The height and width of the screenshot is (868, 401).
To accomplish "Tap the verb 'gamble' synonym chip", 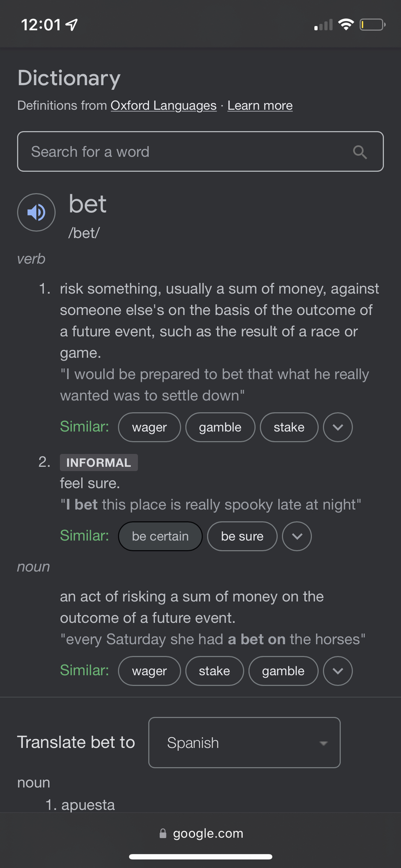I will (x=220, y=427).
